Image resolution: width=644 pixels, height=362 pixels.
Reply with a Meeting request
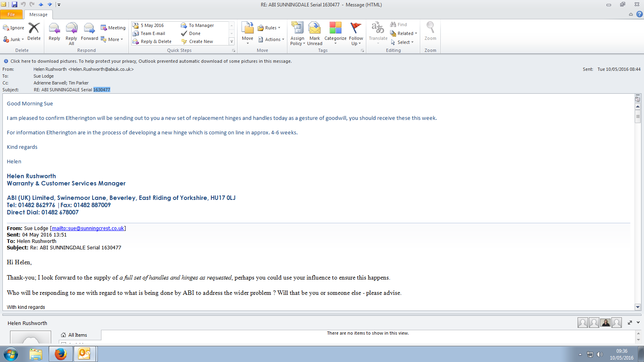pos(113,28)
